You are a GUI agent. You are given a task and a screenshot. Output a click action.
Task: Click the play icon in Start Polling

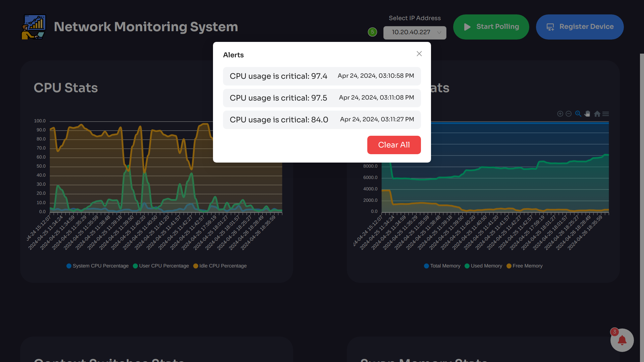[x=467, y=27]
